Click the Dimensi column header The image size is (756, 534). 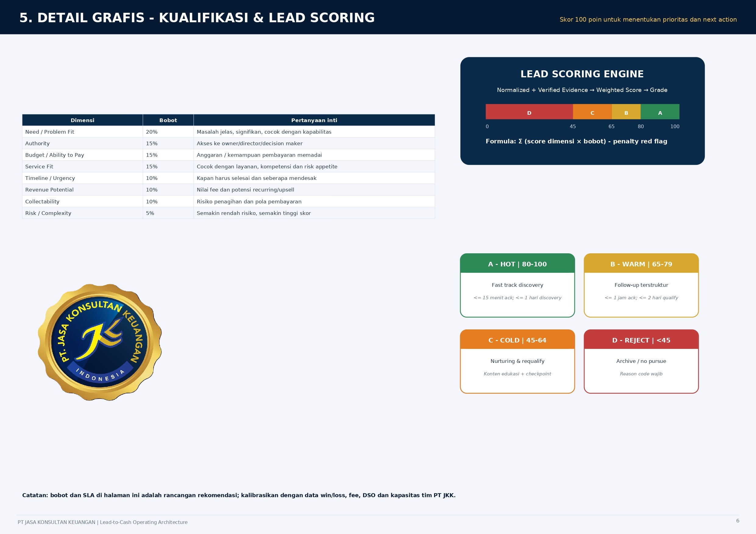click(x=82, y=120)
